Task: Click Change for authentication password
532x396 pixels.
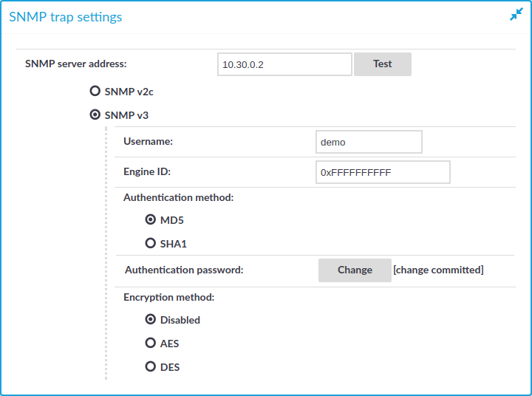Action: pos(355,270)
